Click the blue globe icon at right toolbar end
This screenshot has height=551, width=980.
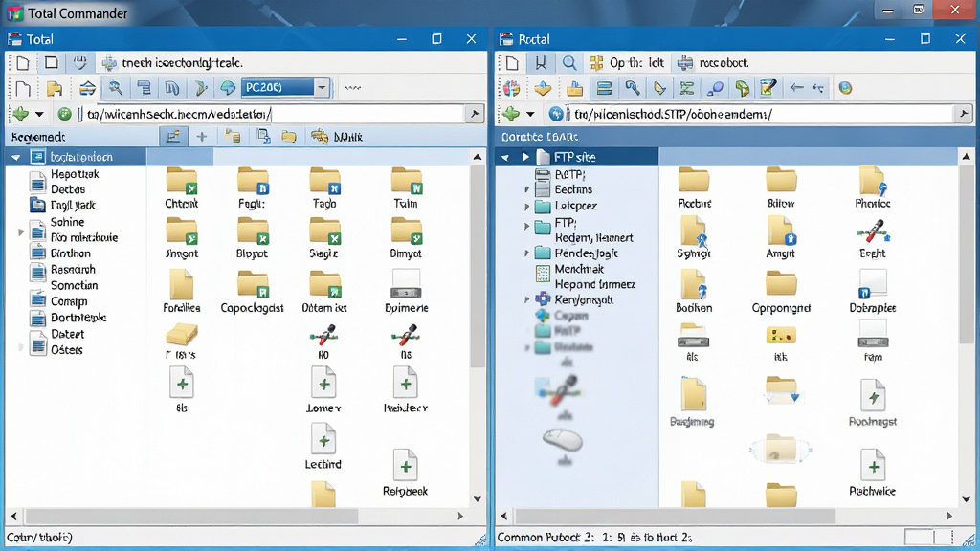[x=845, y=88]
